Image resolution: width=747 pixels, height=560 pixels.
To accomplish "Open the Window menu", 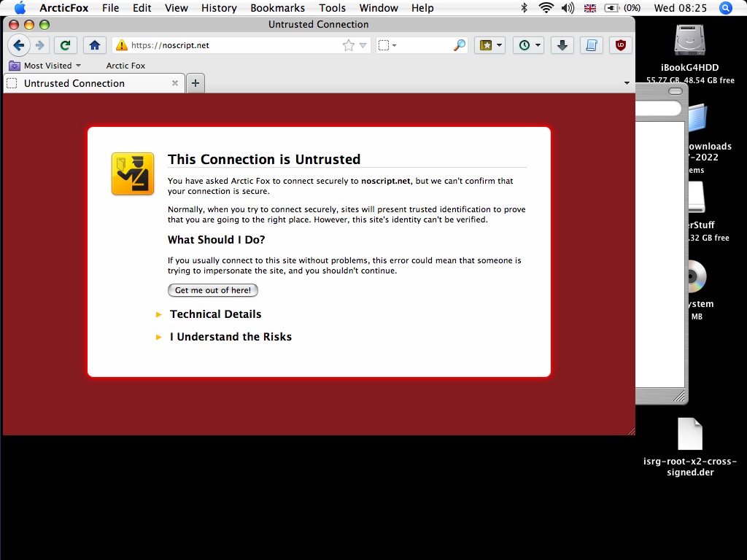I will pos(379,7).
